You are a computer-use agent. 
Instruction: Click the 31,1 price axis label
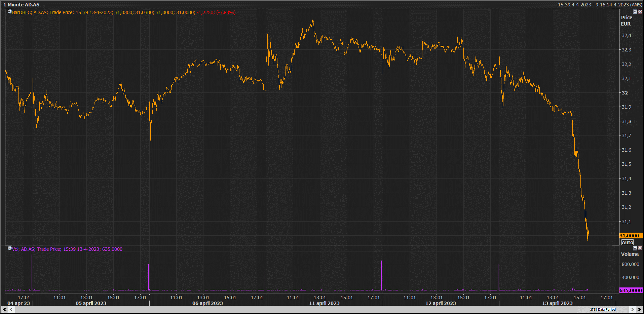pyautogui.click(x=626, y=222)
